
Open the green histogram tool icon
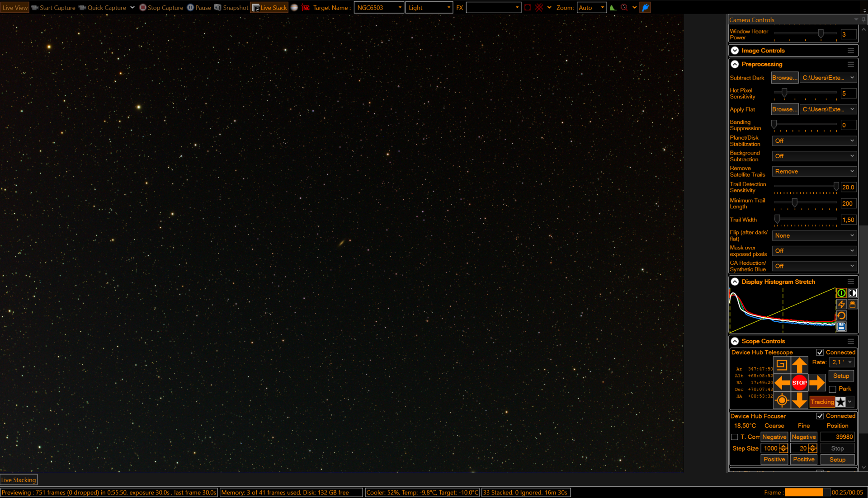(613, 8)
